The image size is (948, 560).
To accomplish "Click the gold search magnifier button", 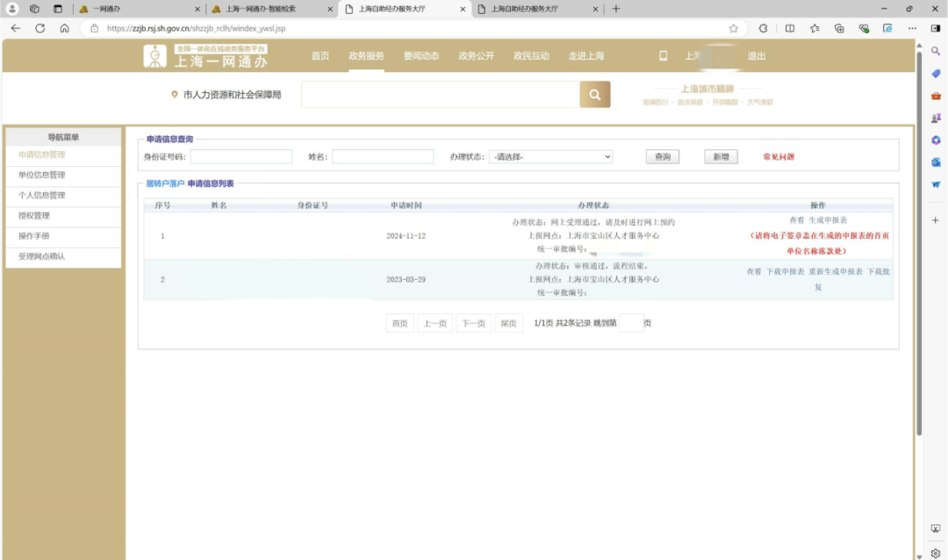I will [x=594, y=95].
